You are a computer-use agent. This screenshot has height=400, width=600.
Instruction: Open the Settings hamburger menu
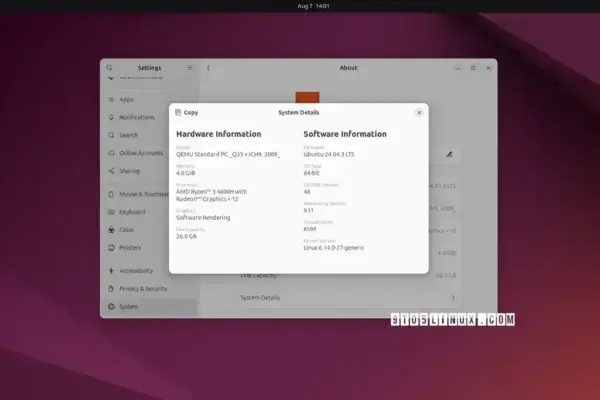click(190, 68)
